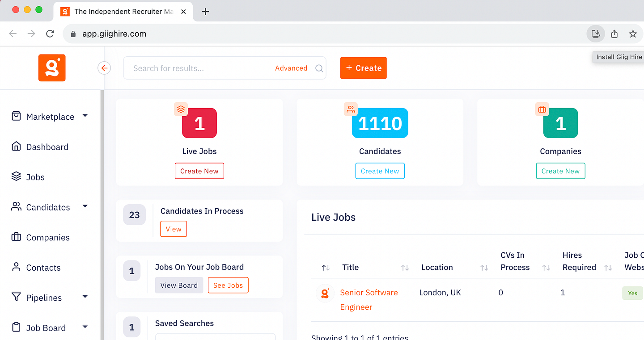
Task: Click the site lock icon
Action: [x=73, y=34]
